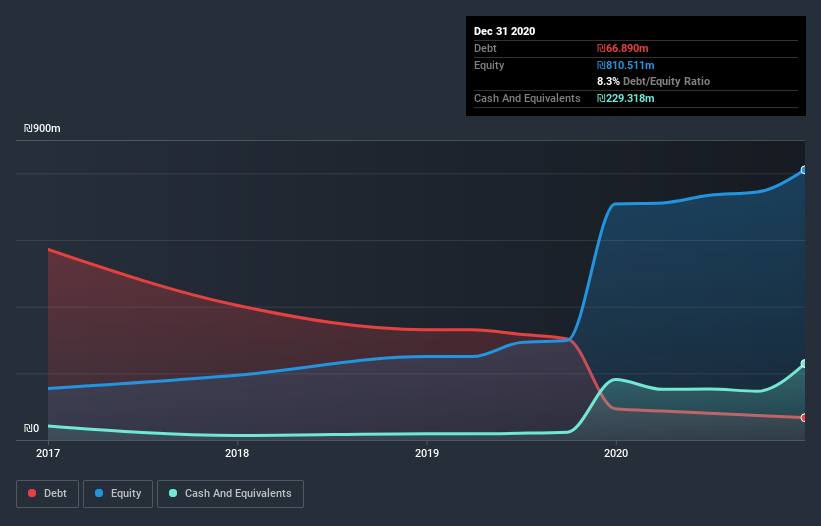This screenshot has width=821, height=526.
Task: Click the Equity data point at Dec 2020
Action: click(x=804, y=170)
